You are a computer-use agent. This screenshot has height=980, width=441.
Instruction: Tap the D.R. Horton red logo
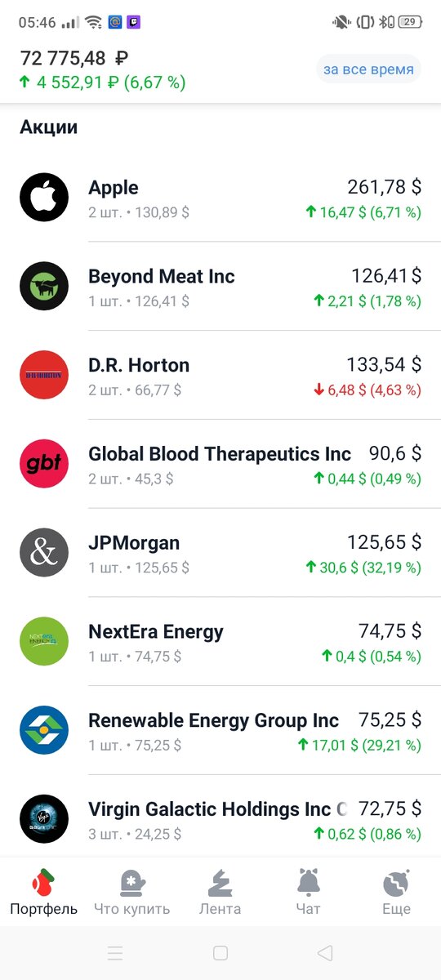[44, 375]
